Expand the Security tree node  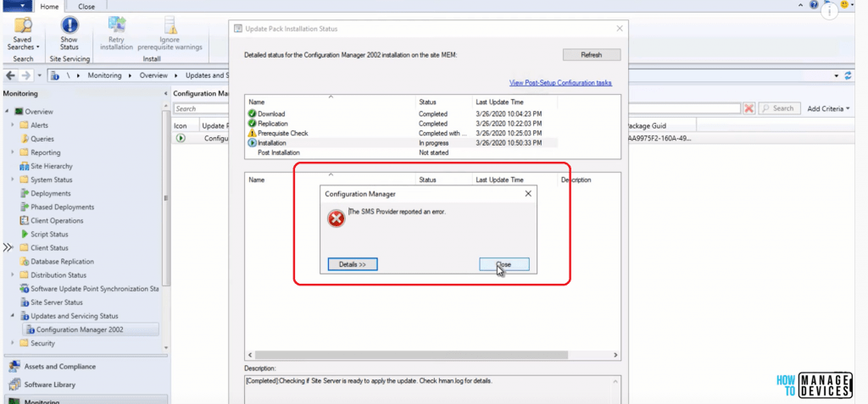(12, 343)
